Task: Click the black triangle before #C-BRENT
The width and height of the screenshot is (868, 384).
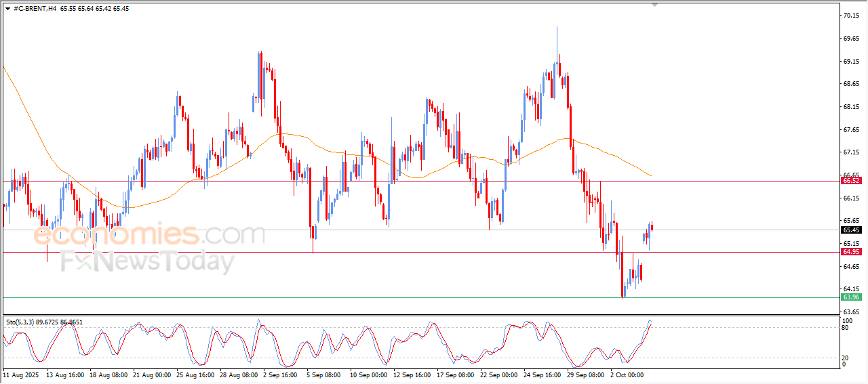Action: tap(7, 9)
